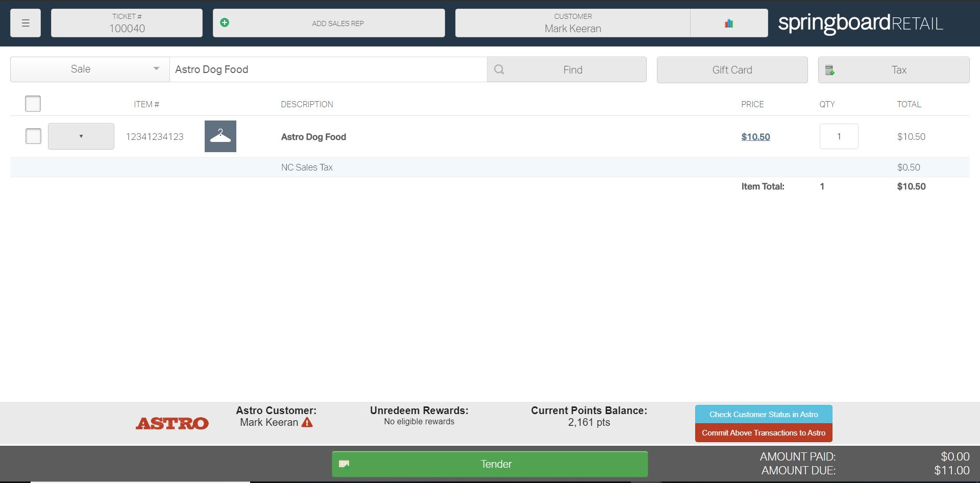980x483 pixels.
Task: Click the ITEM # column header
Action: (146, 104)
